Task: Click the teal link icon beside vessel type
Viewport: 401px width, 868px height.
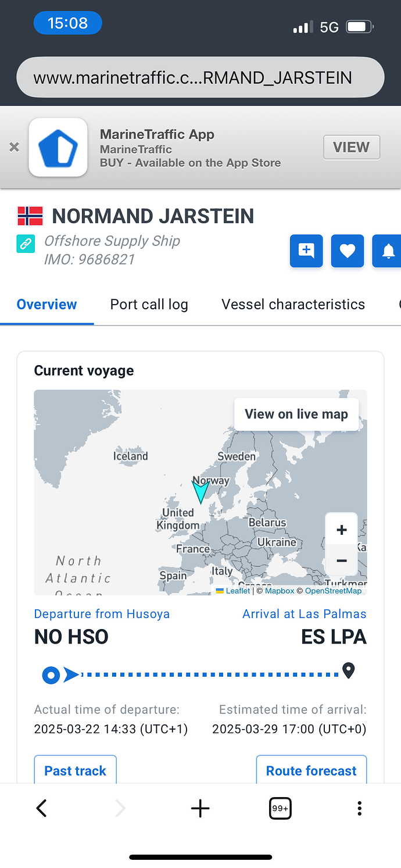Action: click(26, 244)
